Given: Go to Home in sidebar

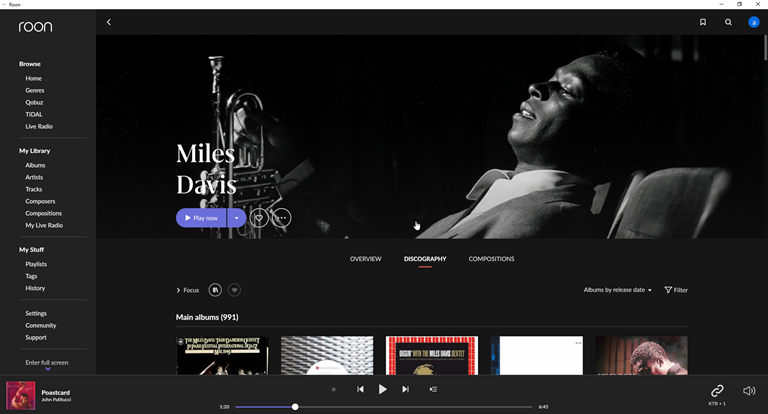Looking at the screenshot, I should click(x=33, y=78).
